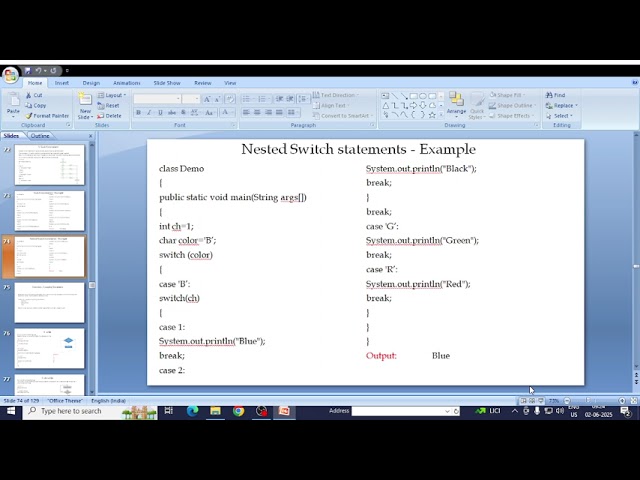
Task: Open Shape Effects dropdown
Action: click(511, 116)
